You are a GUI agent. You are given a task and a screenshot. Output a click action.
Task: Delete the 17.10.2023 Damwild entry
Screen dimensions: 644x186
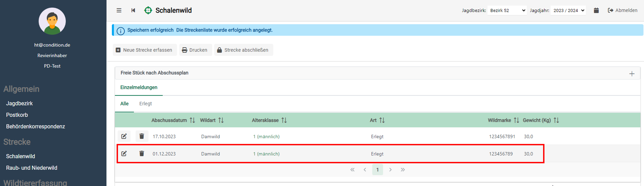141,136
